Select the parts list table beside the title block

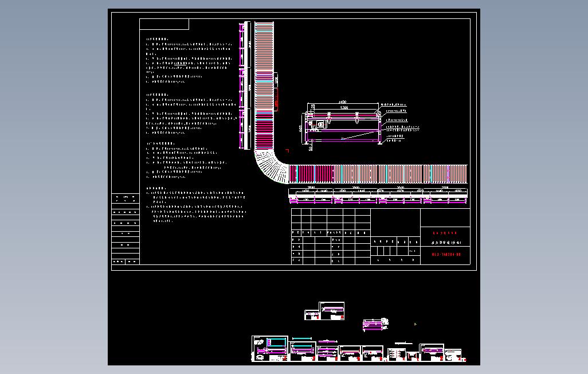(331, 236)
